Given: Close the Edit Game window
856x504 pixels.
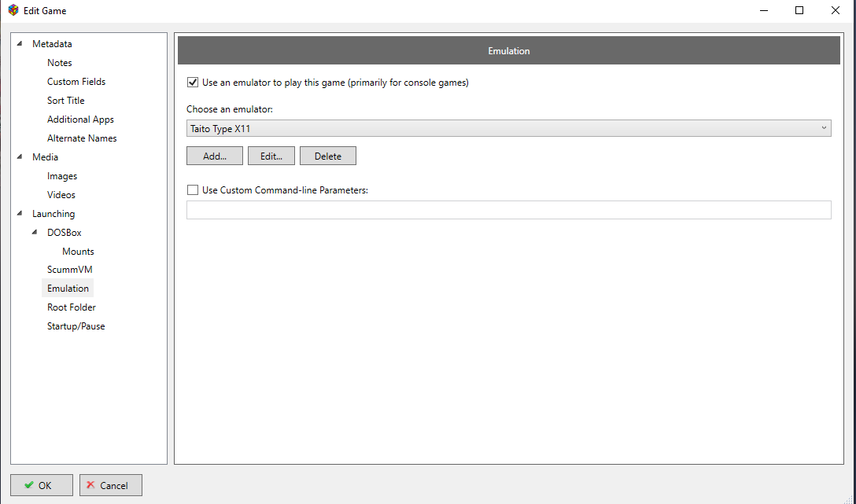Looking at the screenshot, I should point(836,10).
